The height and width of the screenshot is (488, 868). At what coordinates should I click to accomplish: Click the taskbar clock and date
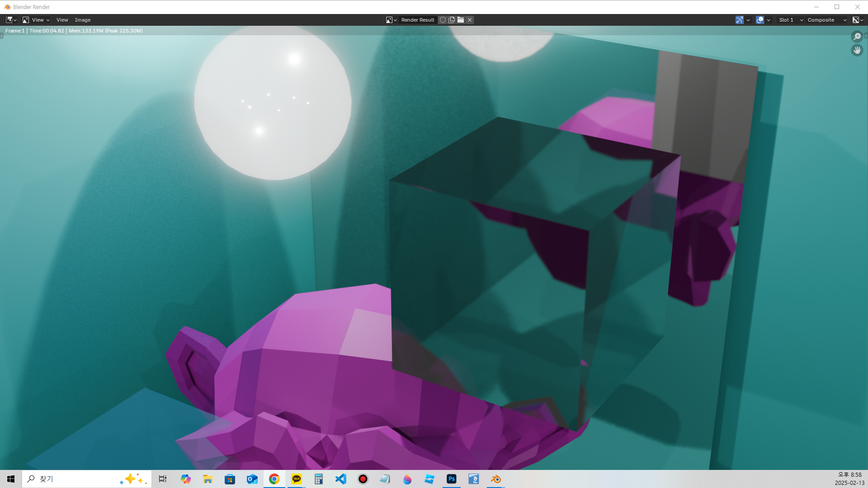[x=849, y=479]
